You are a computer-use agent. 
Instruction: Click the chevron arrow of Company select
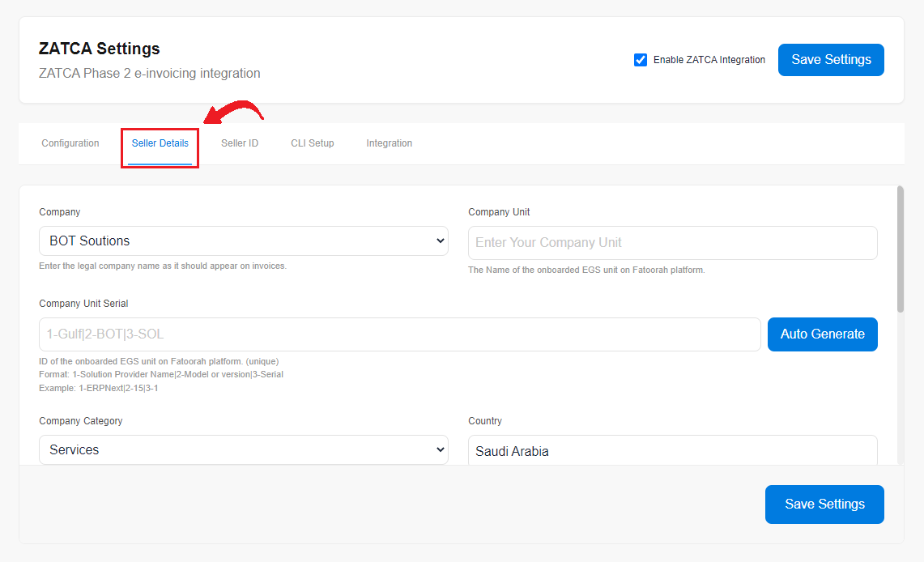(x=441, y=241)
